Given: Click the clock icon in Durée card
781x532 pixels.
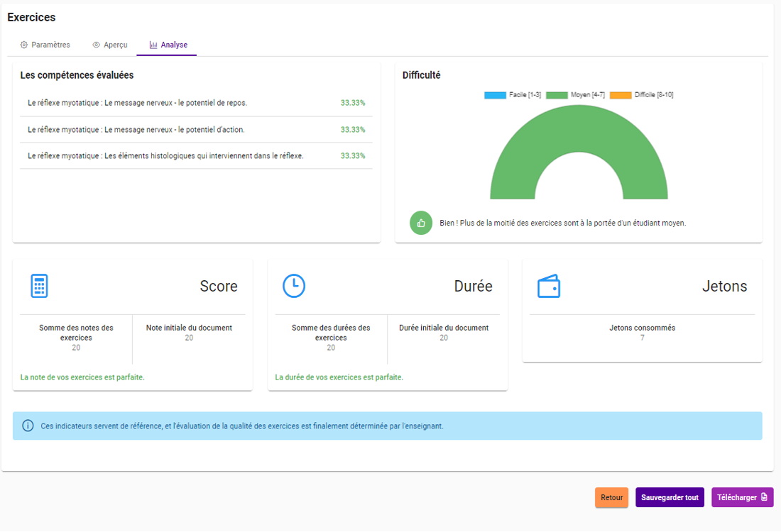Looking at the screenshot, I should 294,286.
